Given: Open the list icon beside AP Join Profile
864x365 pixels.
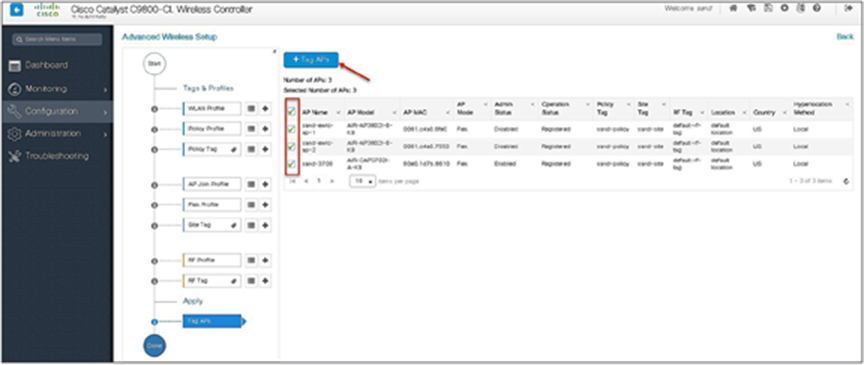Looking at the screenshot, I should (251, 184).
